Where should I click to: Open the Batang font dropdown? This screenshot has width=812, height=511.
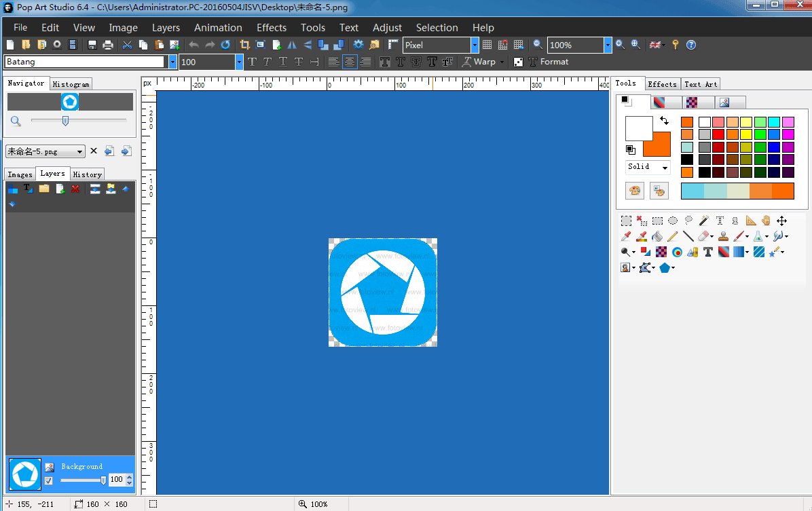[172, 62]
